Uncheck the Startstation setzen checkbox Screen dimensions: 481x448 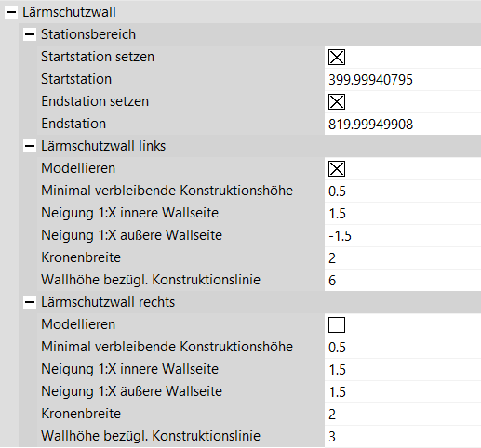[x=337, y=58]
